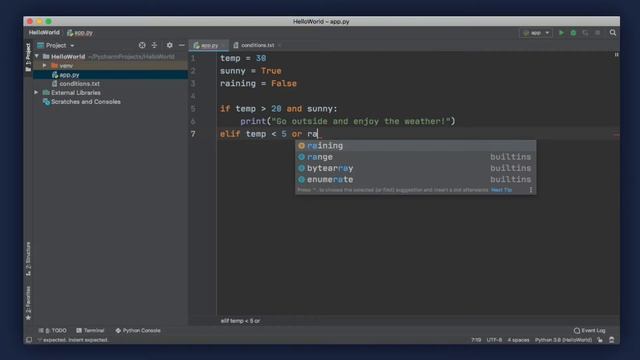Switch to the conditions.txt editor tab
The image size is (640, 360).
pos(257,45)
